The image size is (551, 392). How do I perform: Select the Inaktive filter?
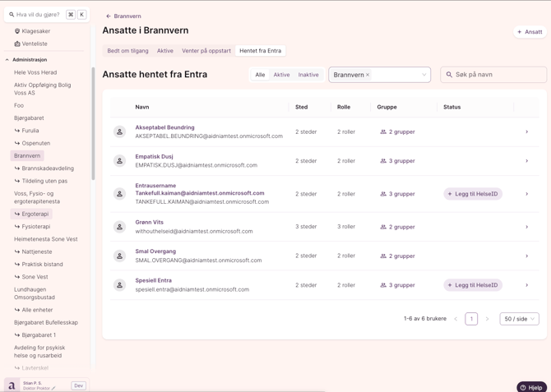(x=308, y=75)
